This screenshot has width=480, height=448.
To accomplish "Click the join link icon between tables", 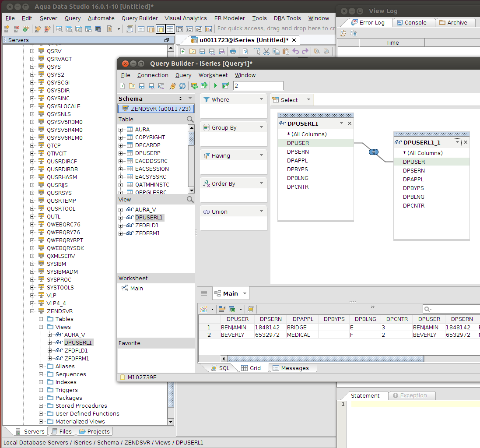I will click(373, 152).
